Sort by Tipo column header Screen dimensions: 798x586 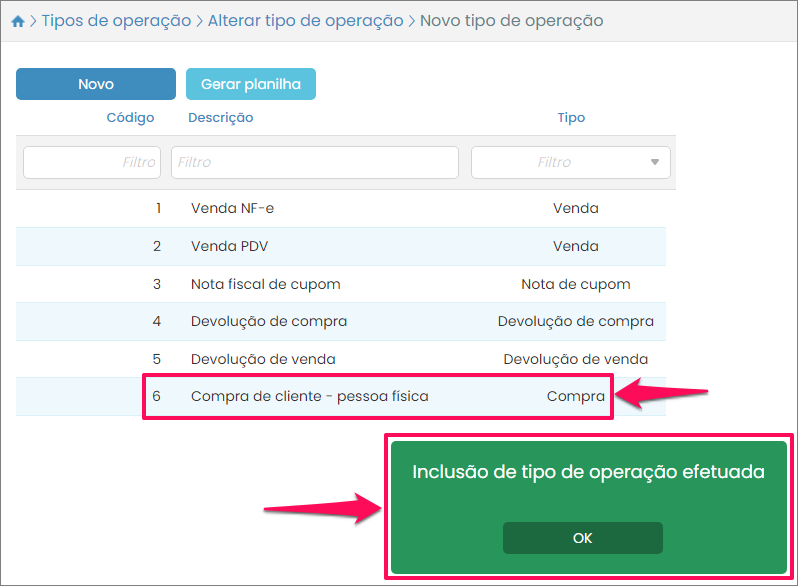571,118
